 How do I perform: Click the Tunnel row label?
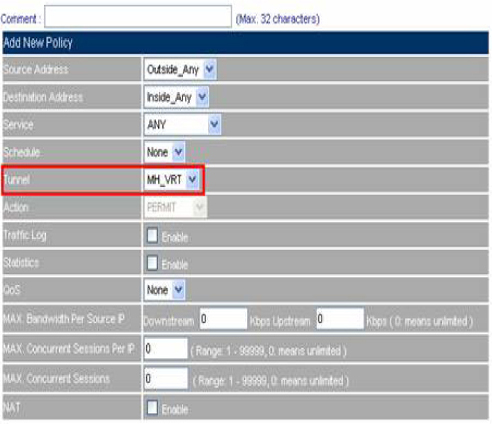coord(17,180)
